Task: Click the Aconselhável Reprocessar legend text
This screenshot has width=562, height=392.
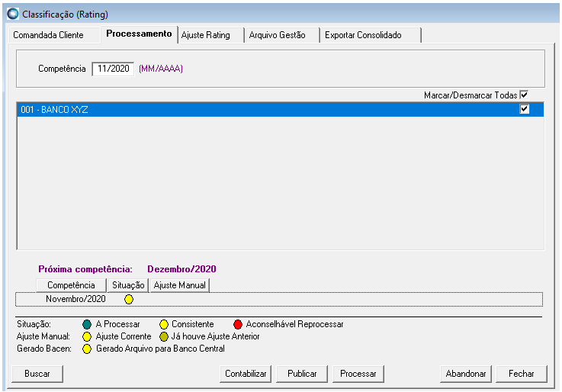Action: (294, 324)
